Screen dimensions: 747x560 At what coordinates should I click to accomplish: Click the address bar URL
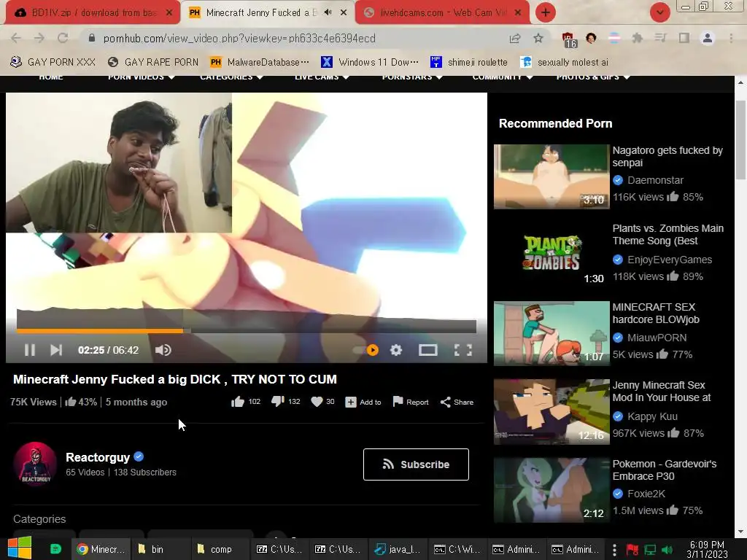(239, 38)
